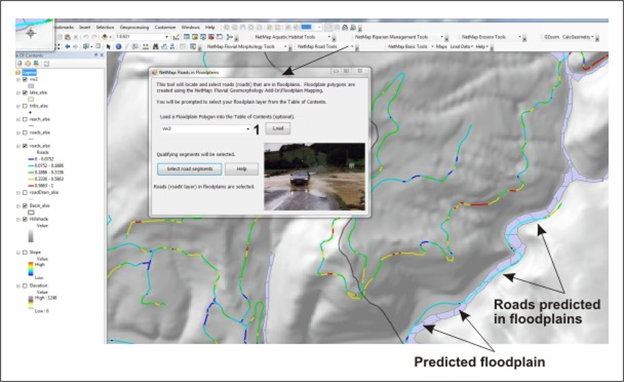624x382 pixels.
Task: Click the flooded road photo in dialog
Action: pyautogui.click(x=314, y=176)
